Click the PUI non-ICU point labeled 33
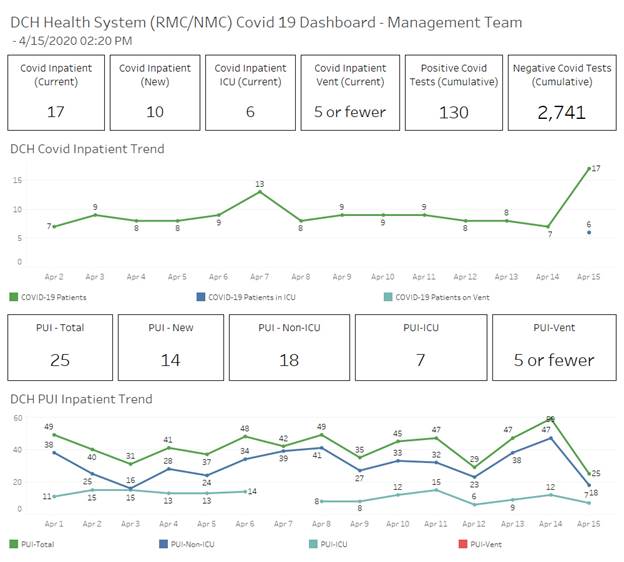624x562 pixels. pyautogui.click(x=398, y=461)
